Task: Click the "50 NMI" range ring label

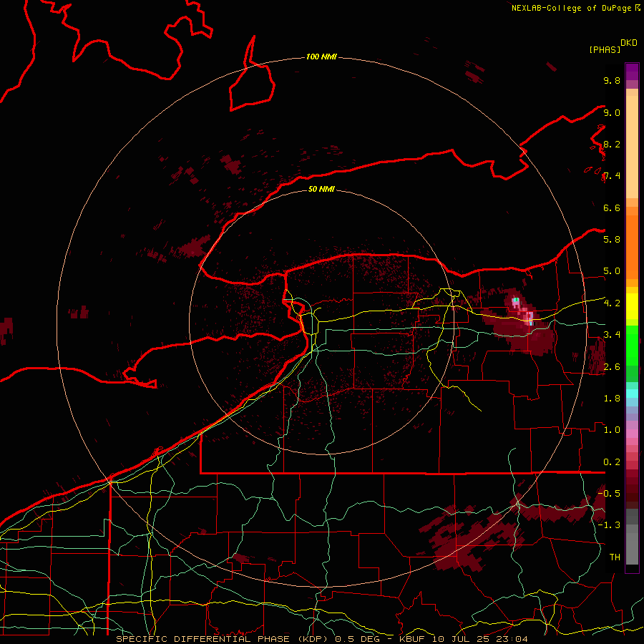Action: pos(321,189)
